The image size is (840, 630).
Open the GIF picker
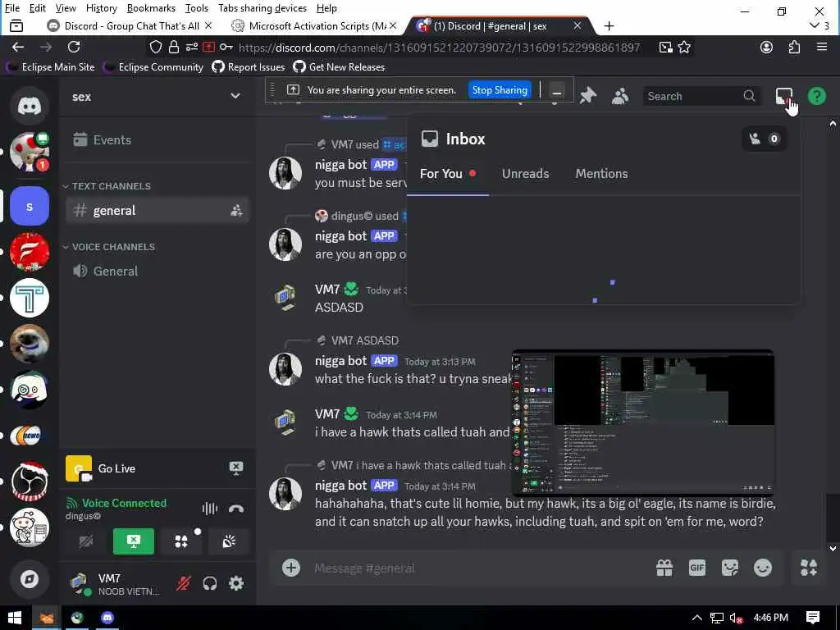pos(697,568)
